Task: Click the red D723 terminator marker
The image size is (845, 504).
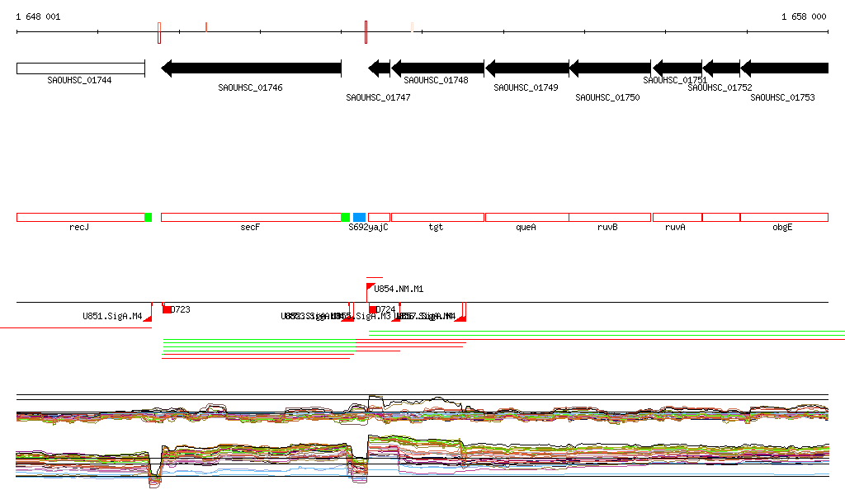Action: point(168,309)
